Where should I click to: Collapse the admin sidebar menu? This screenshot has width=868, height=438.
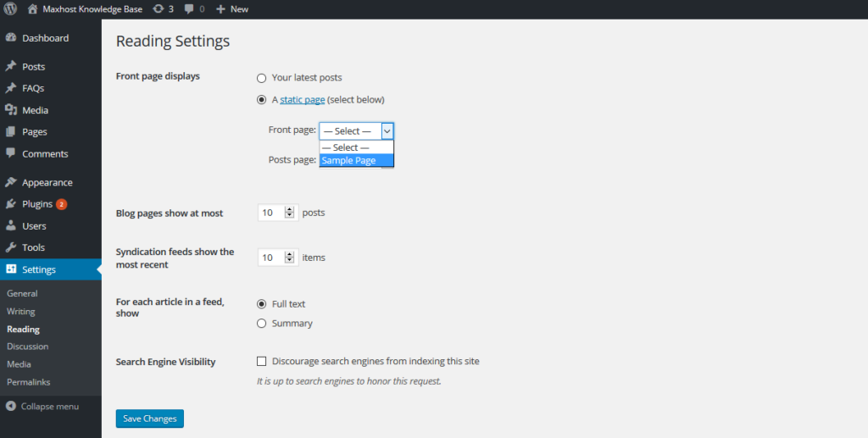pyautogui.click(x=42, y=407)
